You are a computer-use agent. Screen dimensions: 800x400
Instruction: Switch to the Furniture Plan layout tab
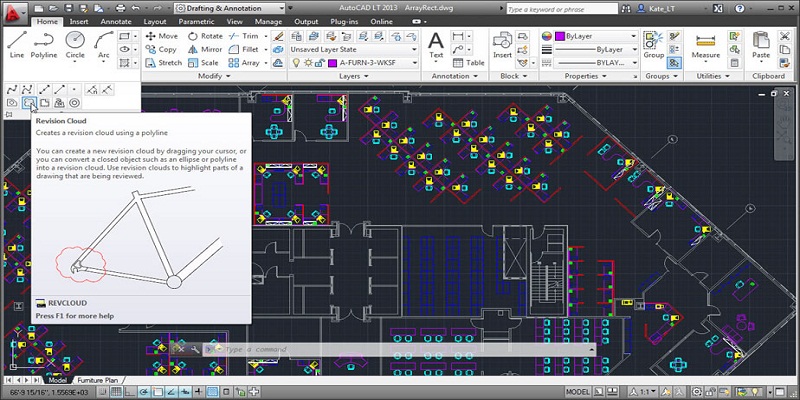(97, 380)
